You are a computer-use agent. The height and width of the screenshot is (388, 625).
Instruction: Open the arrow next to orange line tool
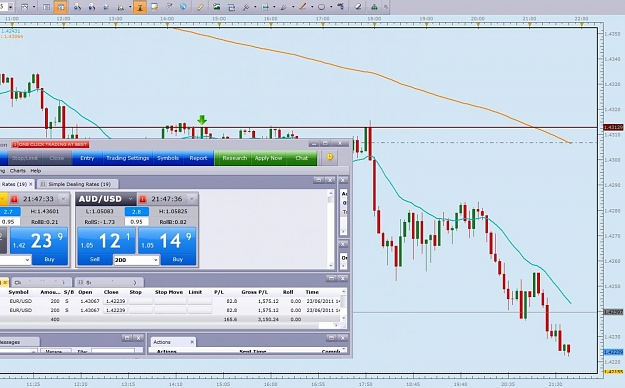coord(312,7)
